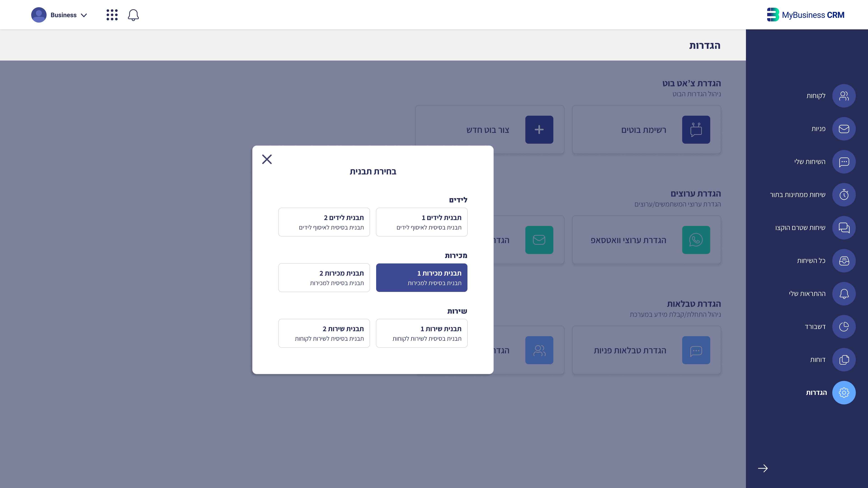Image resolution: width=868 pixels, height=488 pixels.
Task: Choose the תבנית שירות 2 template
Action: click(324, 333)
